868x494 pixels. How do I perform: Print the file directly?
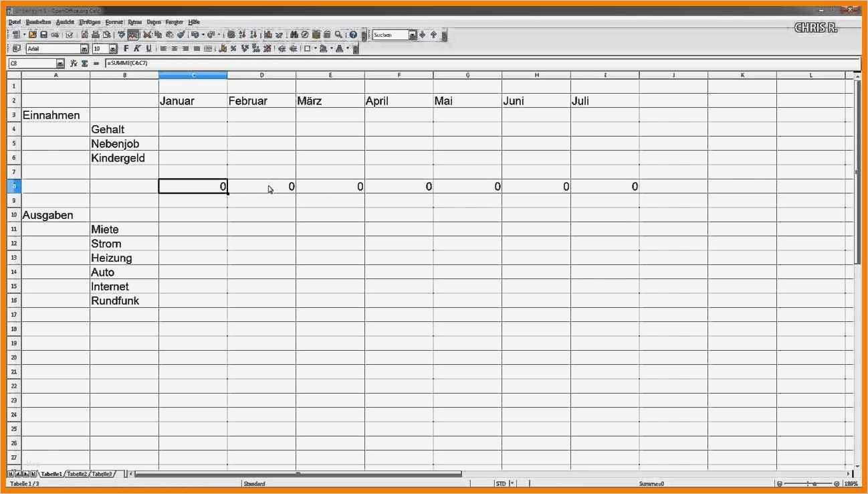[x=96, y=35]
